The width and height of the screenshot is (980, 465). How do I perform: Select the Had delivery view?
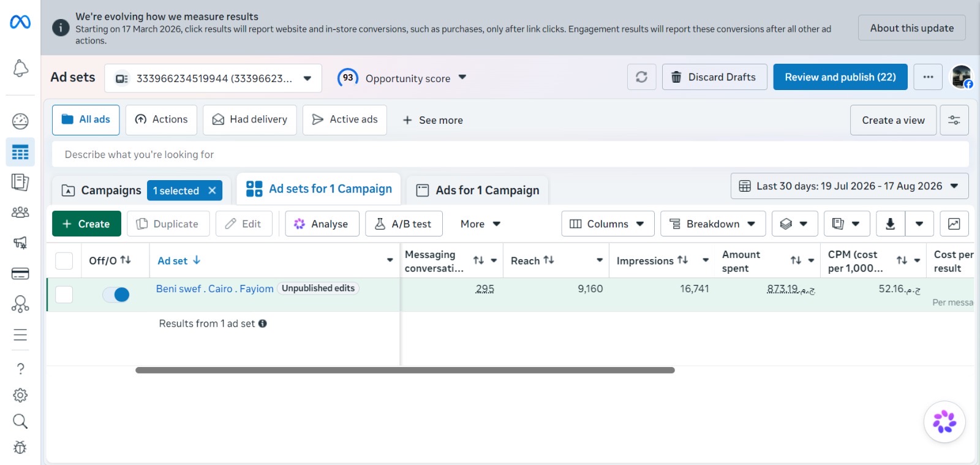click(250, 119)
